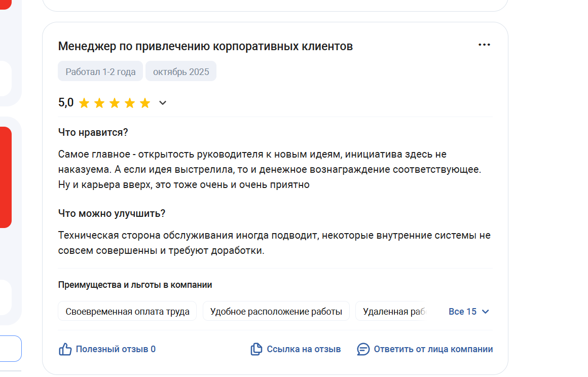The image size is (588, 377).
Task: Click the 5,0 rating score number
Action: (x=66, y=103)
